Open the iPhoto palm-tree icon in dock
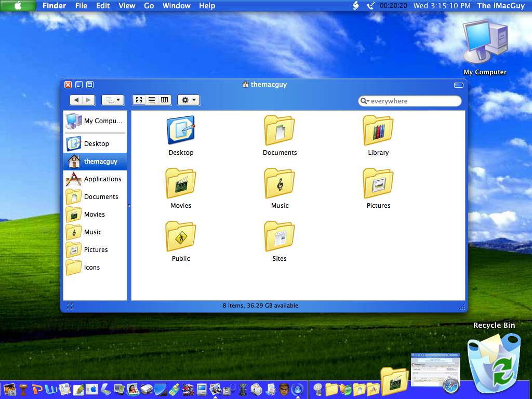Image resolution: width=532 pixels, height=399 pixels. [x=9, y=389]
